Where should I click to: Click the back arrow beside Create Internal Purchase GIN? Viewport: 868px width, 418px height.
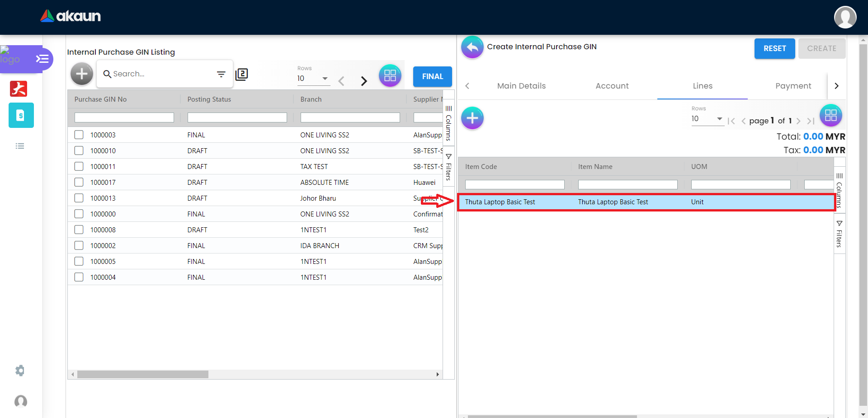472,47
